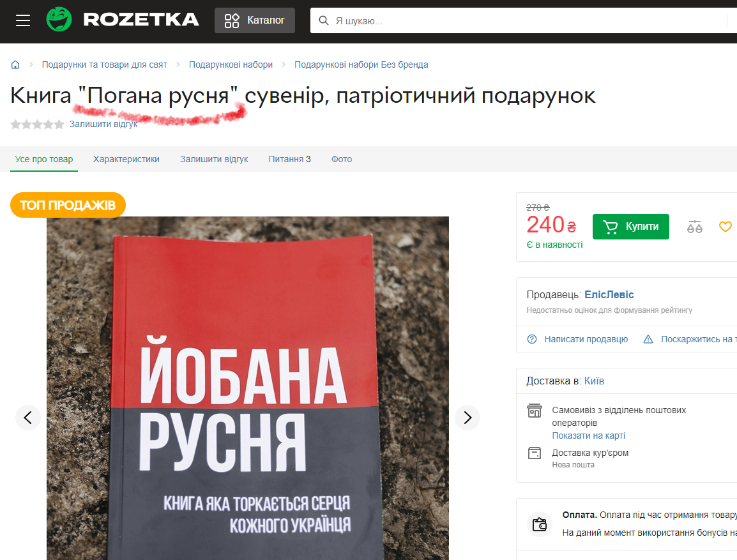Add product to wishlist heart icon
Image resolution: width=737 pixels, height=560 pixels.
pyautogui.click(x=726, y=227)
